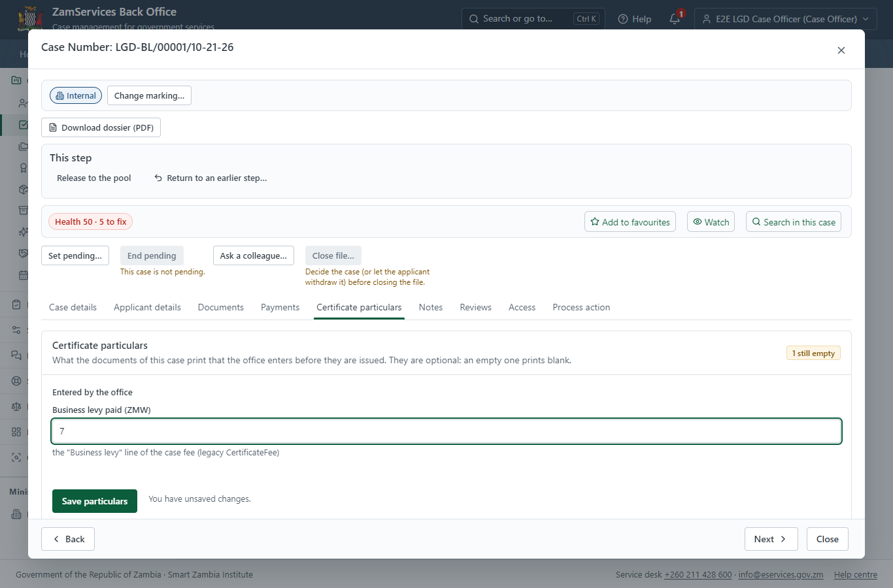Open the Access tab
The height and width of the screenshot is (588, 893).
tap(522, 307)
